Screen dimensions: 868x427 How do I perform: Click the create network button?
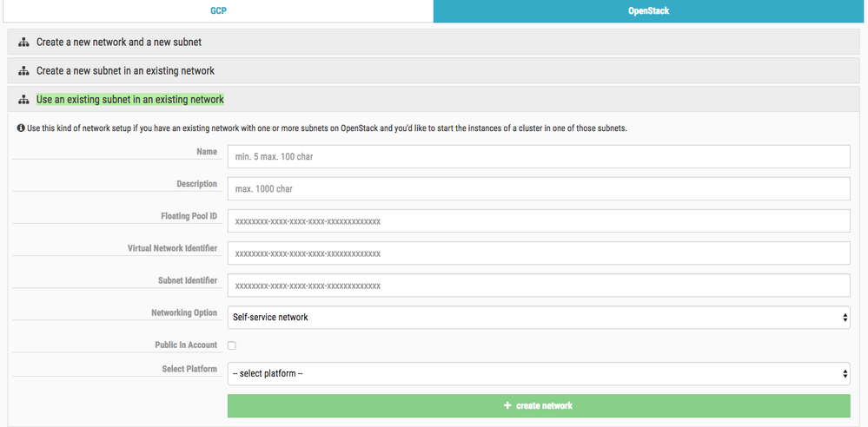[x=539, y=406]
